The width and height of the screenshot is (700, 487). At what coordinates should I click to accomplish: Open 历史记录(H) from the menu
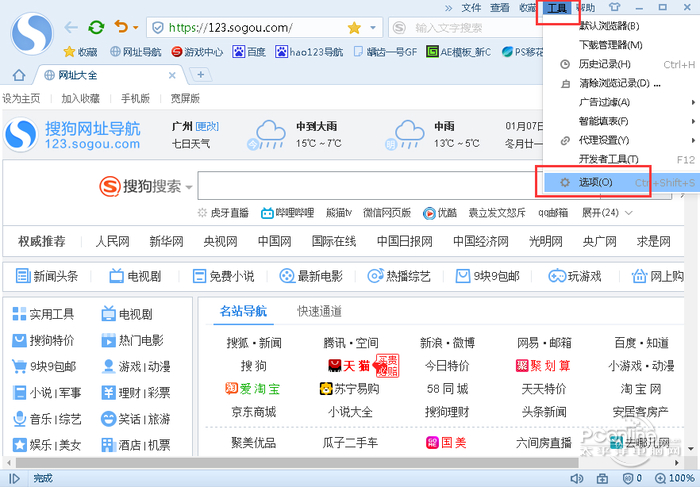[x=621, y=64]
